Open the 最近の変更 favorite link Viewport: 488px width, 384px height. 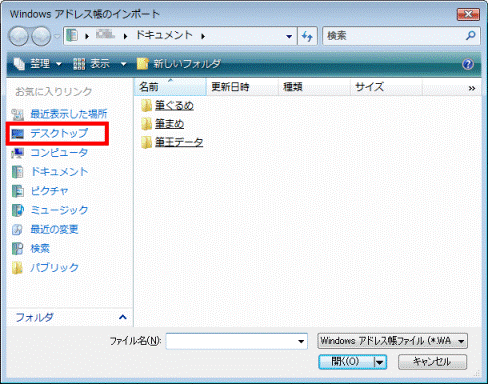click(x=54, y=229)
